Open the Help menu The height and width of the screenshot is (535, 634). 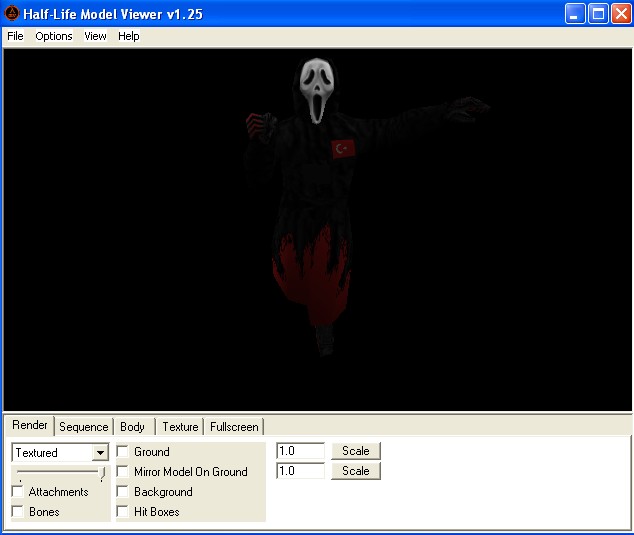129,36
